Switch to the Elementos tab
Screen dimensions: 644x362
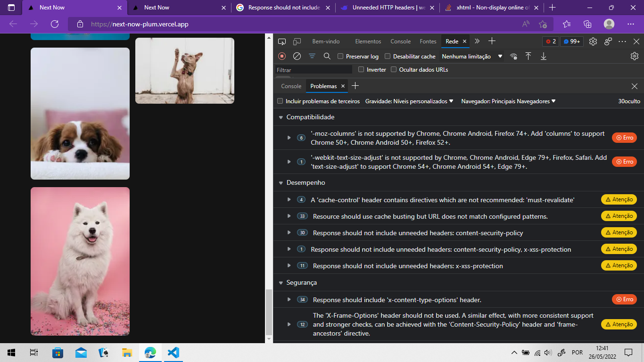[x=368, y=41]
